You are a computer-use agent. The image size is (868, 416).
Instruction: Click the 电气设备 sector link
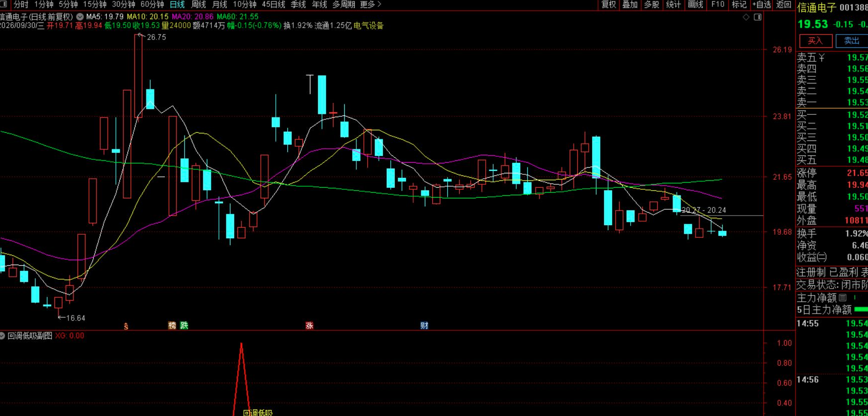point(369,26)
